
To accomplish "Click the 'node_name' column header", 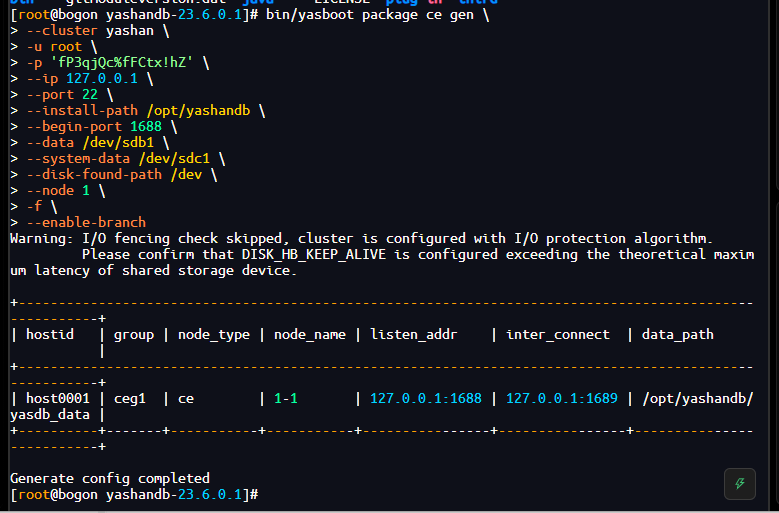I will click(310, 335).
